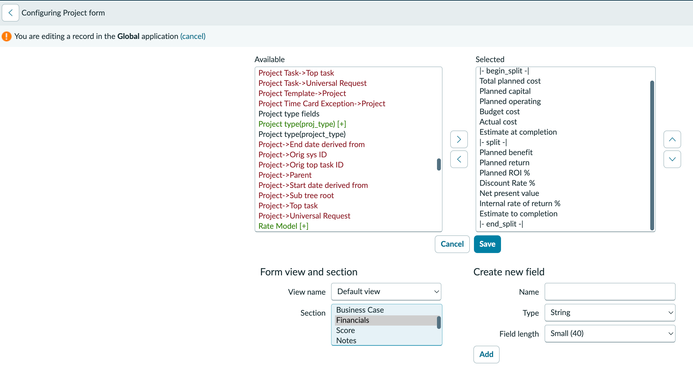Select Discount Rate % field

(x=507, y=183)
